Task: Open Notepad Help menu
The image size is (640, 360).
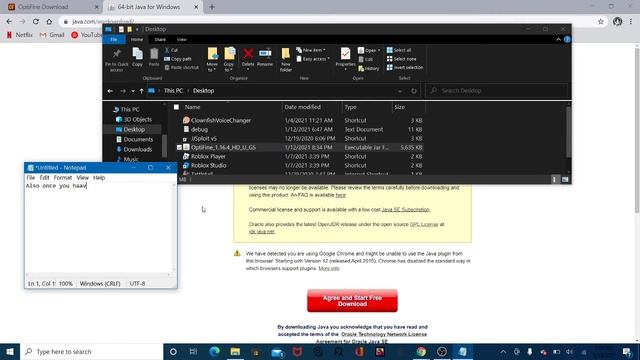Action: [x=99, y=178]
